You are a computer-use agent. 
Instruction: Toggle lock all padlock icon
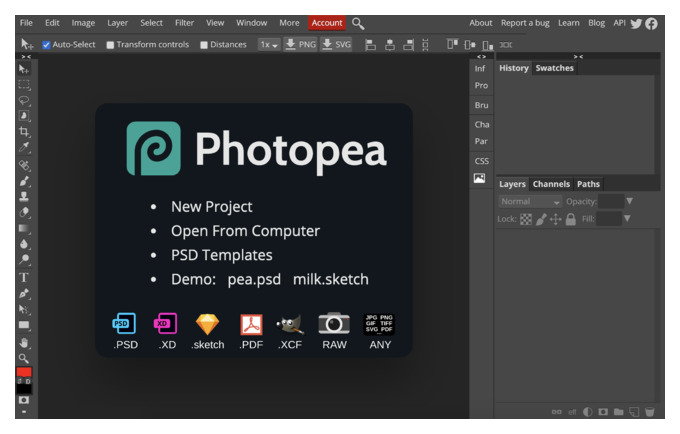(571, 219)
